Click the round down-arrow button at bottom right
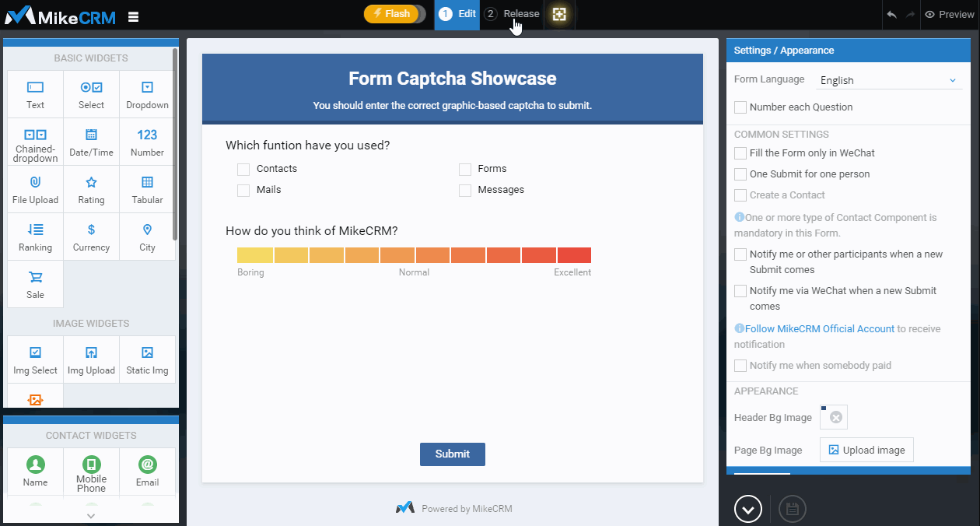 click(748, 509)
